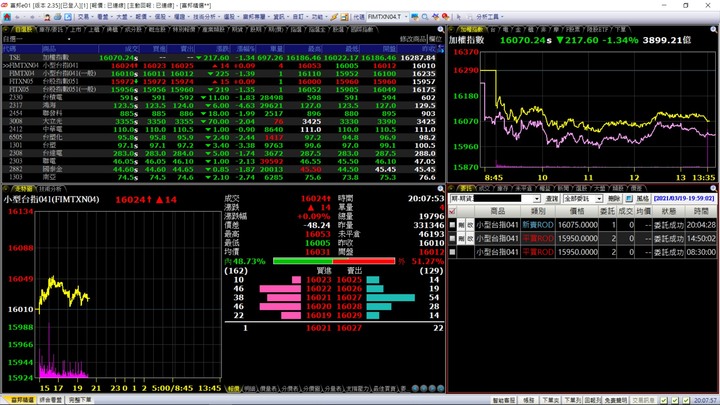Screen dimensions: 720x405
Task: Toggle first status bar checkbox after 交易訊息
Action: pyautogui.click(x=664, y=400)
